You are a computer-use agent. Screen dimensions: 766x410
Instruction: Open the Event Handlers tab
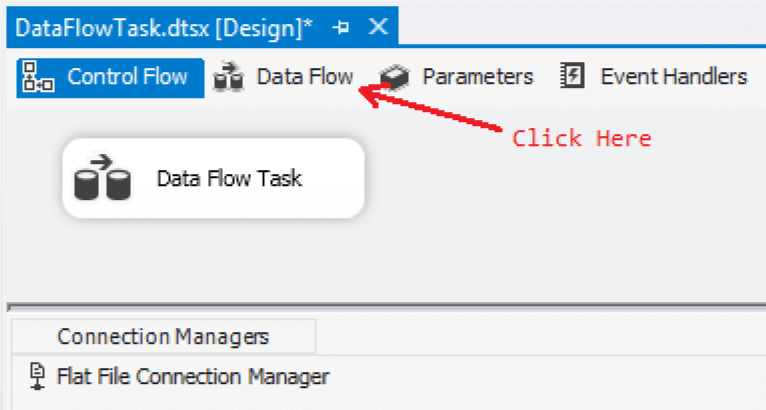[x=673, y=76]
